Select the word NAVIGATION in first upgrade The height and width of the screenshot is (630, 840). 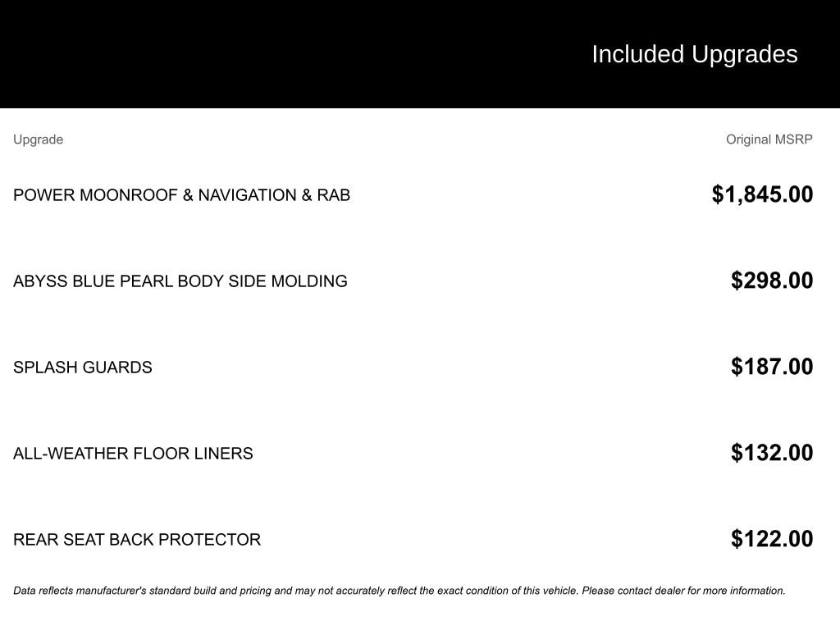(x=247, y=195)
